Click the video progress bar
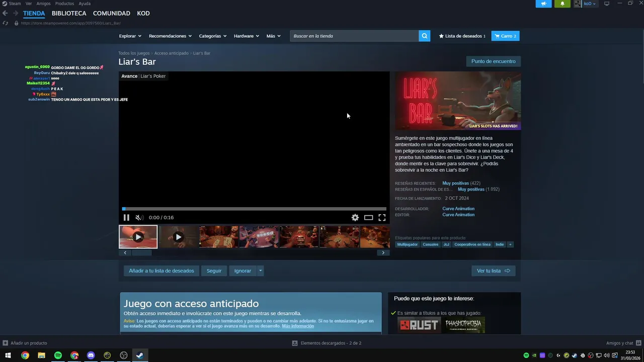 pos(254,209)
